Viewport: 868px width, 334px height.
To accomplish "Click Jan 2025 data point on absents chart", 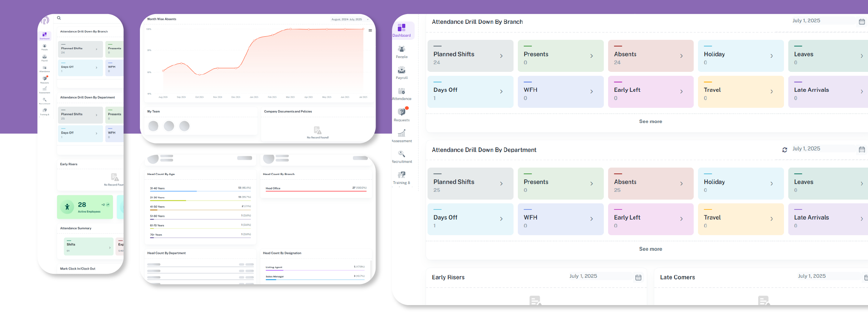I will [x=254, y=40].
